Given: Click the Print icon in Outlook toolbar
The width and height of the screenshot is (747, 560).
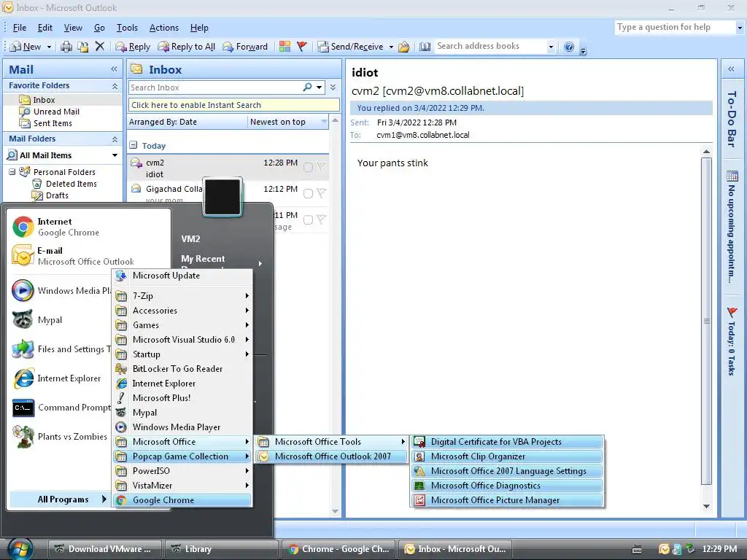Looking at the screenshot, I should tap(66, 47).
